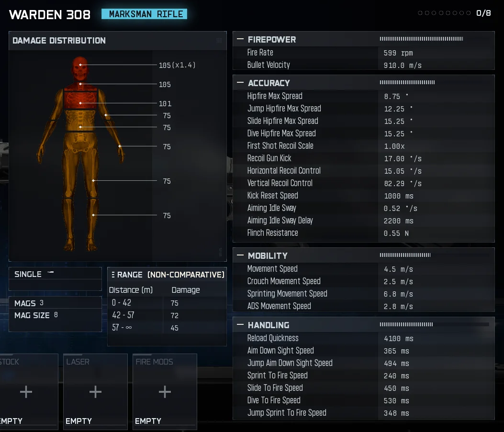Image resolution: width=504 pixels, height=432 pixels.
Task: Click the plus icon in the Stock slot
Action: [26, 392]
